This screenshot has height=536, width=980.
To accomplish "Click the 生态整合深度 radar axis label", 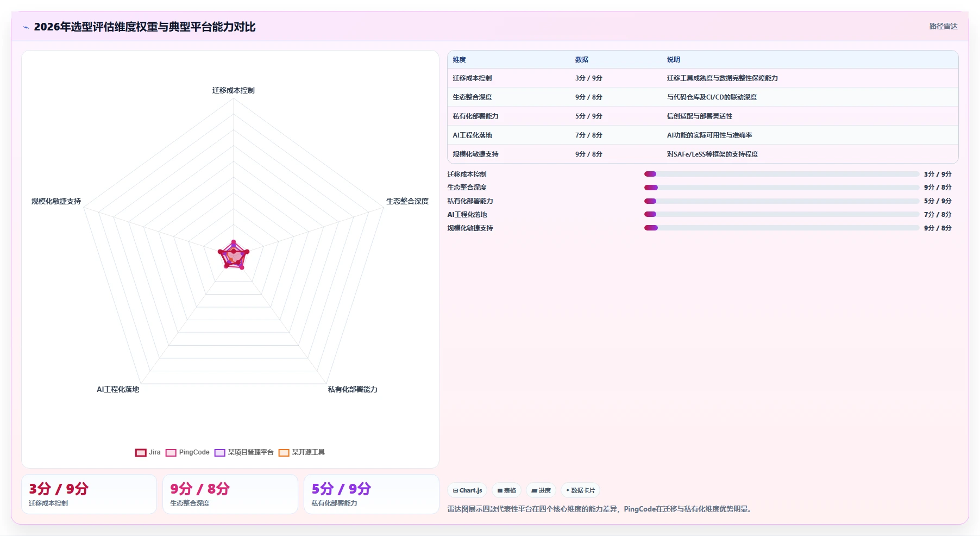I will [x=407, y=201].
